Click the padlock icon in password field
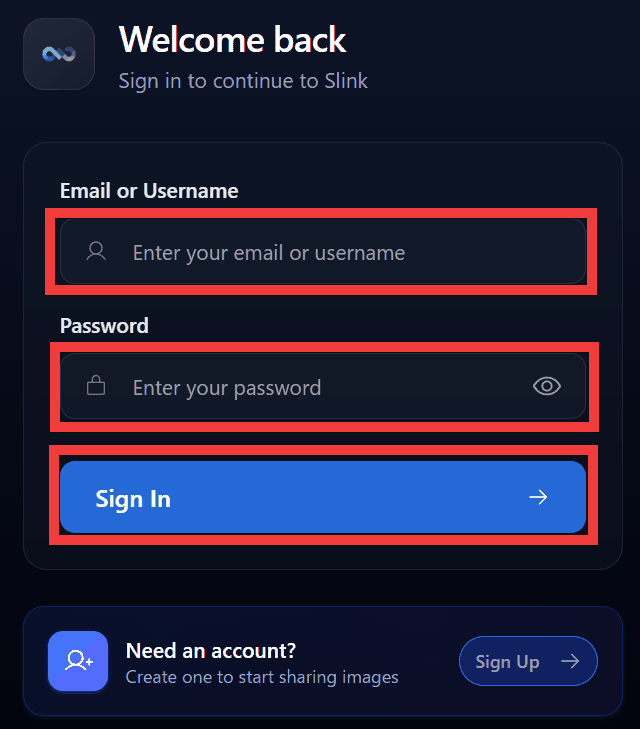 click(x=96, y=386)
